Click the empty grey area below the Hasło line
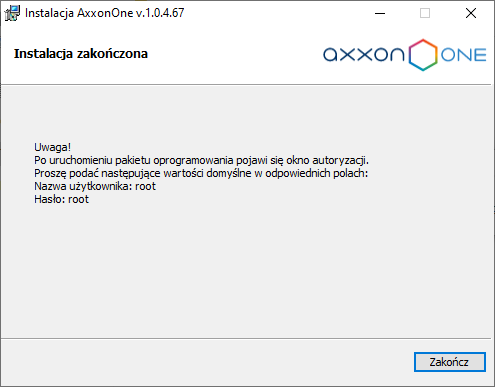495x387 pixels. pos(247,267)
